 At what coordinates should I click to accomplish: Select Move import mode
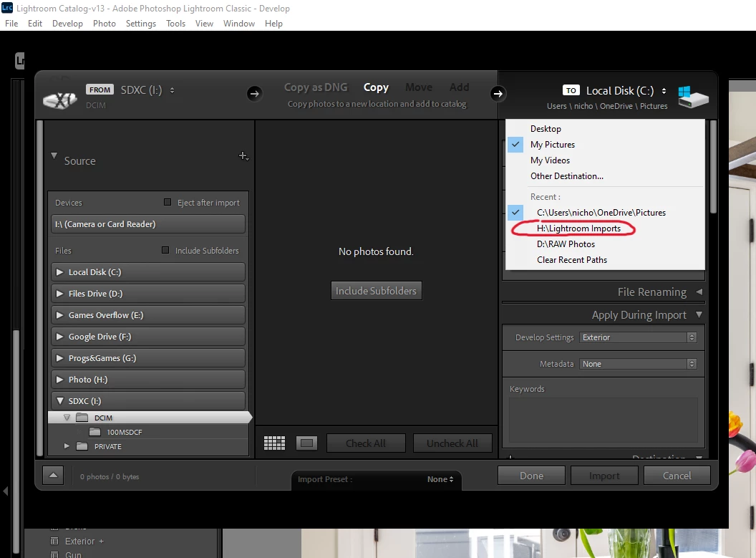click(419, 87)
